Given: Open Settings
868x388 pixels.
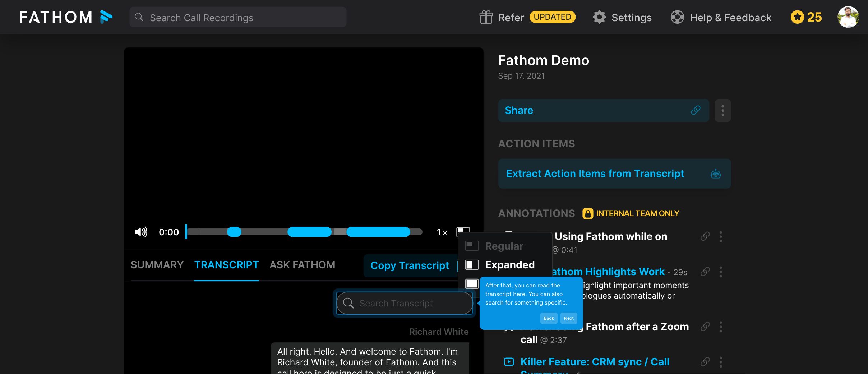Looking at the screenshot, I should pyautogui.click(x=631, y=17).
